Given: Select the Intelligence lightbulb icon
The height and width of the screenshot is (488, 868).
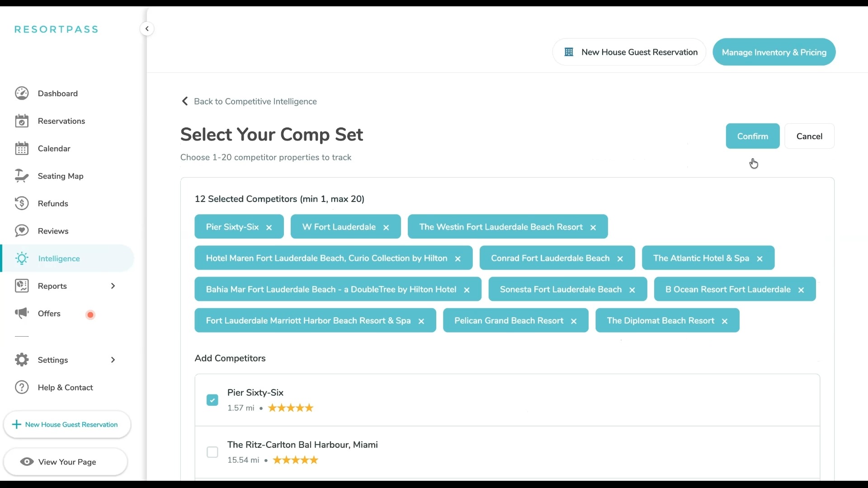Looking at the screenshot, I should pos(22,258).
